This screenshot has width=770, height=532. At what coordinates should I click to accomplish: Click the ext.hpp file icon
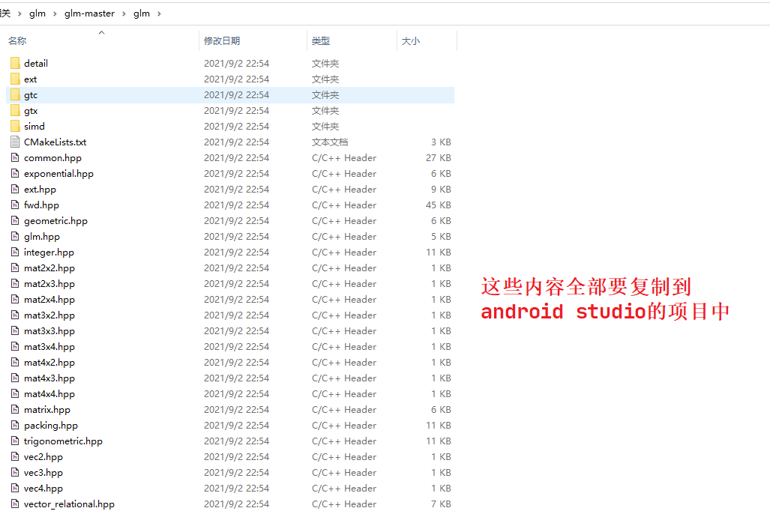[15, 189]
